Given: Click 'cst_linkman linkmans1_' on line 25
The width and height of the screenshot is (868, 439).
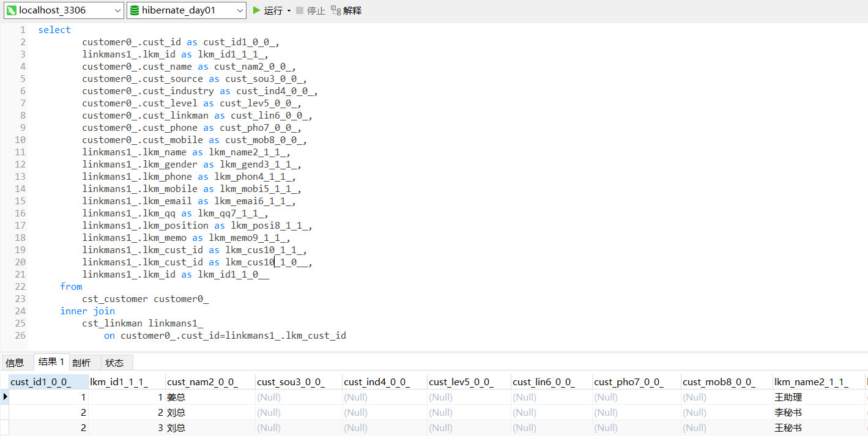Looking at the screenshot, I should click(143, 323).
